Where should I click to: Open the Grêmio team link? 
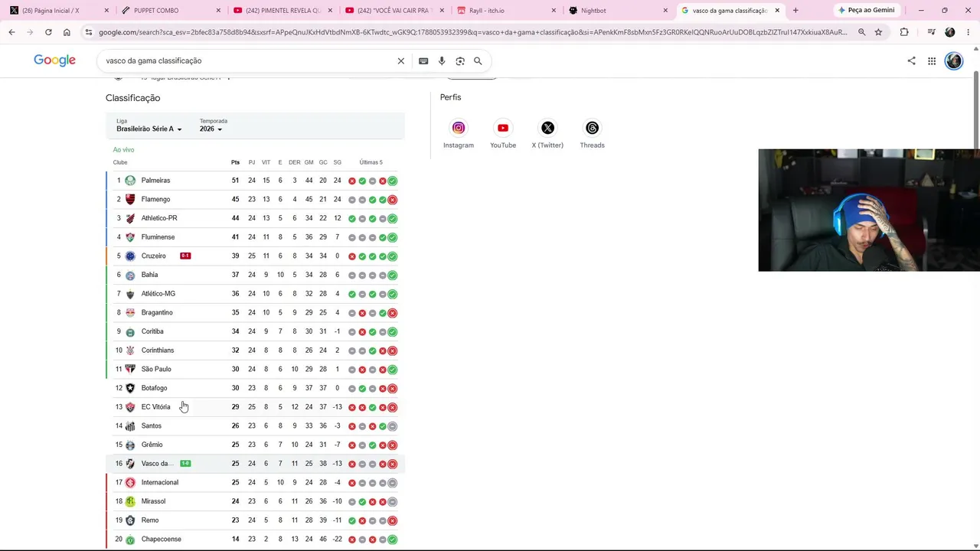pyautogui.click(x=152, y=445)
